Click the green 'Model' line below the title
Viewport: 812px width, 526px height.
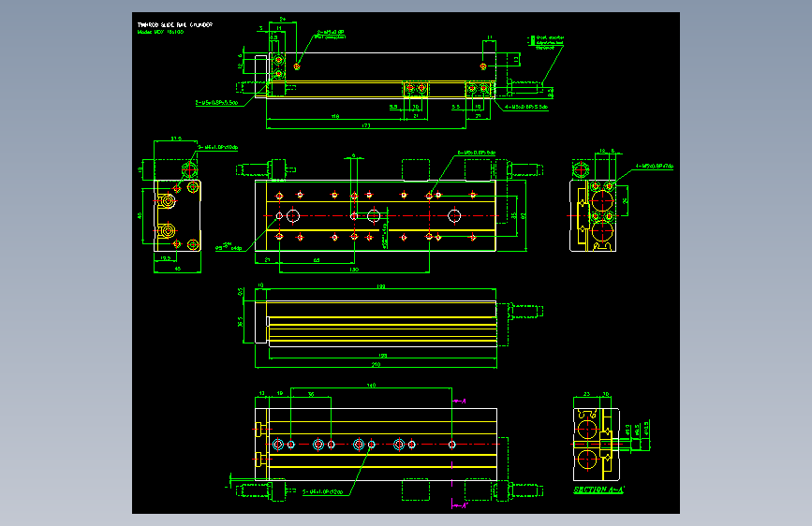[x=160, y=32]
